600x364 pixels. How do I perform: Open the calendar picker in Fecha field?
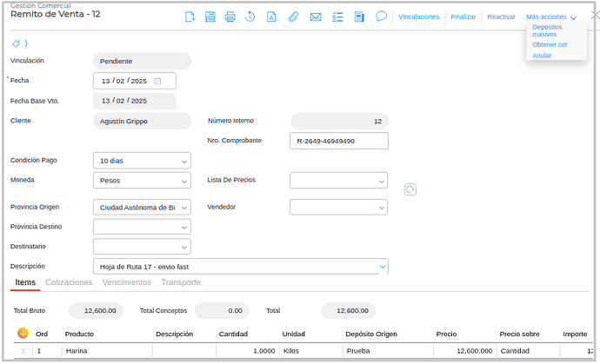pos(158,81)
